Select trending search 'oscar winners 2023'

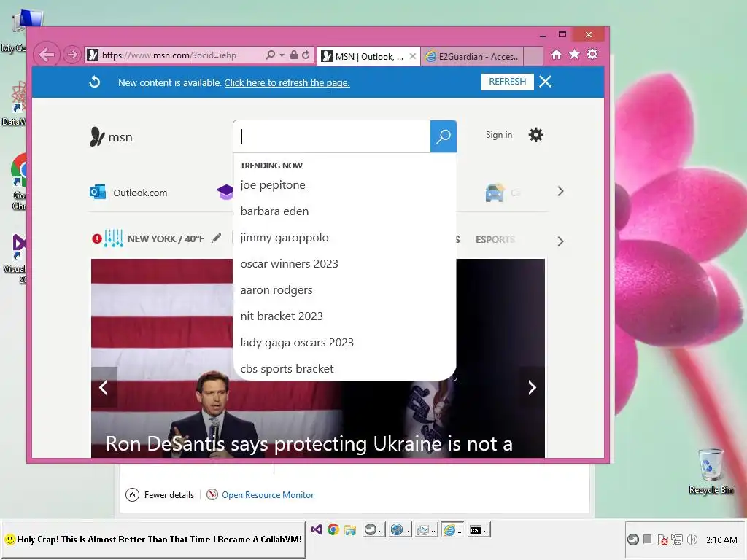click(289, 264)
